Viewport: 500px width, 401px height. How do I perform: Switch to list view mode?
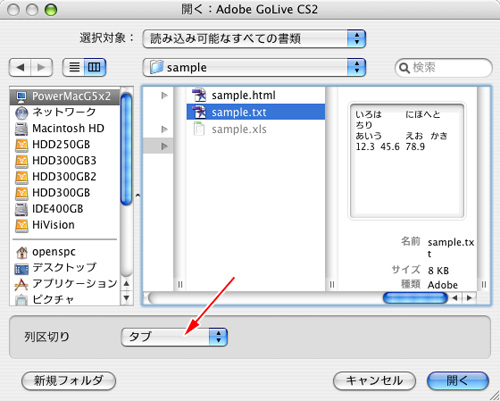click(x=74, y=67)
